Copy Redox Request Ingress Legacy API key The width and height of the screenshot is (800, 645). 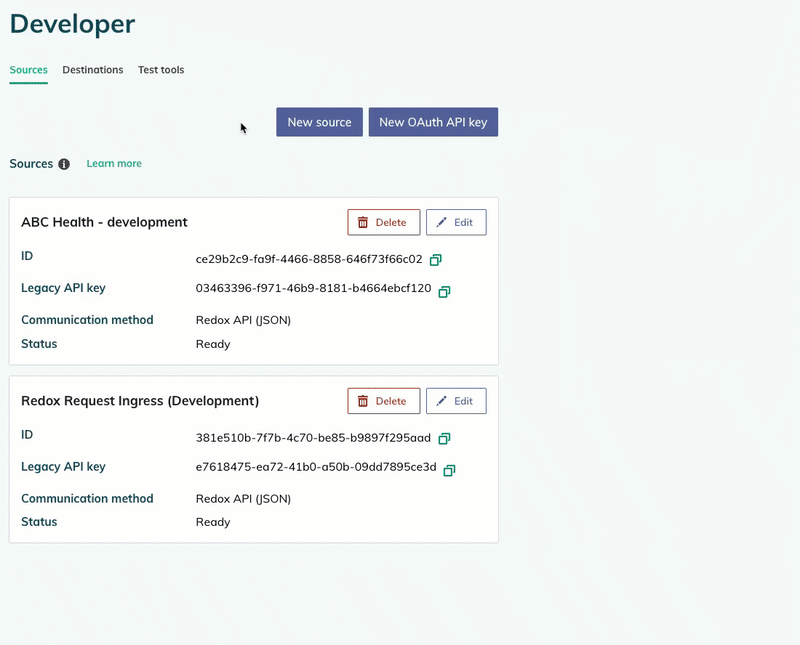click(449, 470)
